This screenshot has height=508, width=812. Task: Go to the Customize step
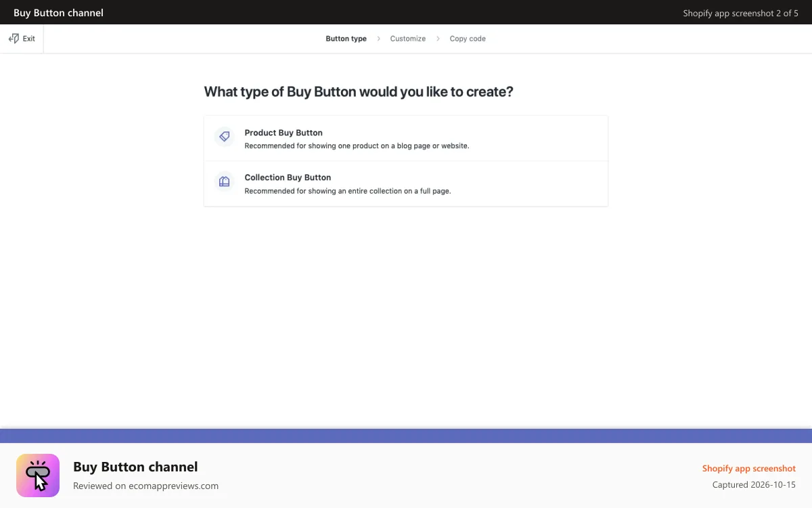coord(408,39)
